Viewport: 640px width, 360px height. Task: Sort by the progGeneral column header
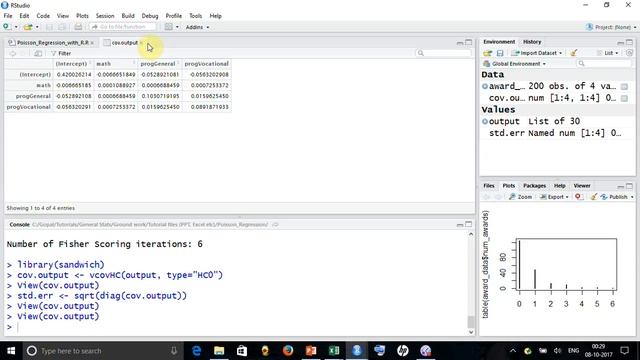[x=160, y=64]
